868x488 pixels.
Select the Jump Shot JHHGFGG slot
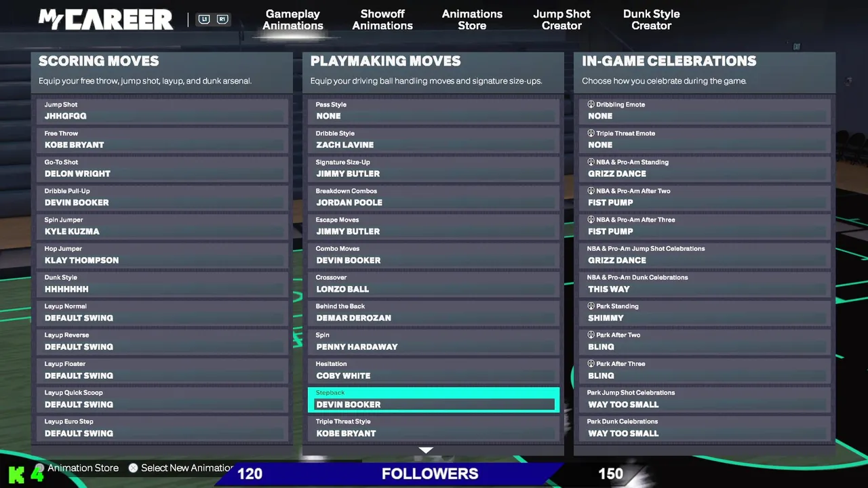(x=163, y=111)
